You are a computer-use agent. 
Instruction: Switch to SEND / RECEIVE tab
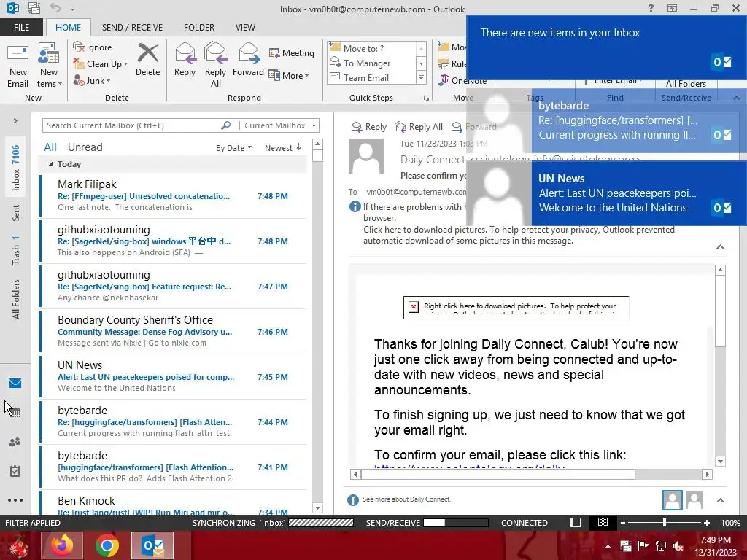132,27
